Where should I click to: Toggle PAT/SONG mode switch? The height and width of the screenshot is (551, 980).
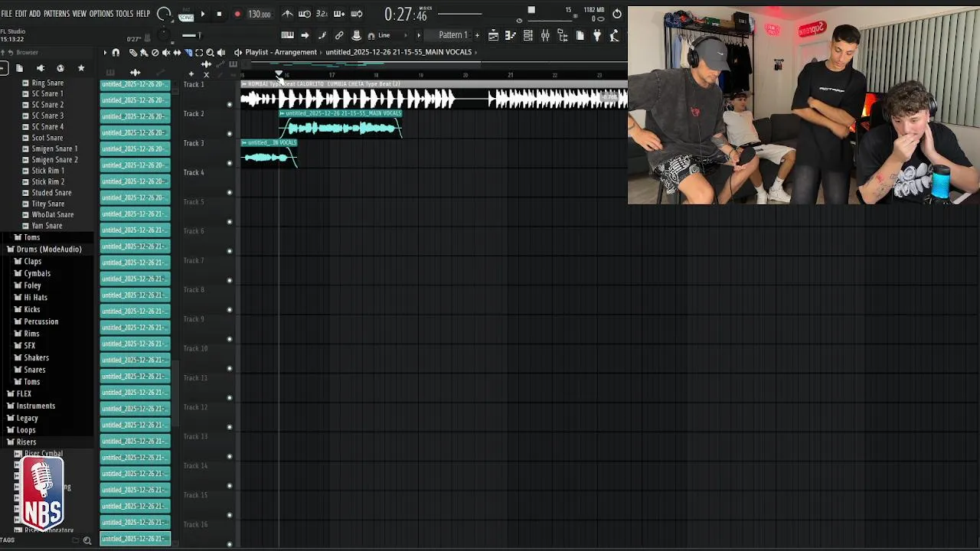click(186, 15)
